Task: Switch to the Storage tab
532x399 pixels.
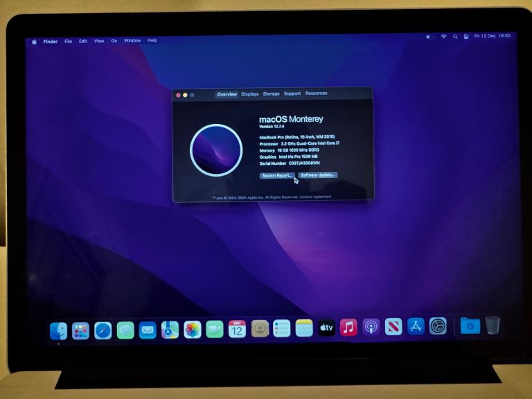Action: pos(271,94)
